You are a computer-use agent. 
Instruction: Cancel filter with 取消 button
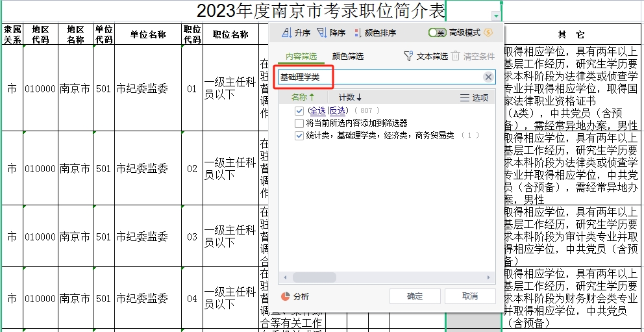click(470, 296)
